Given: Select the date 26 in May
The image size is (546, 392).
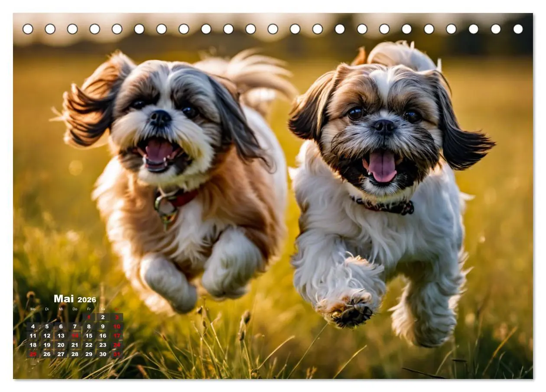Looking at the screenshot, I should tap(47, 354).
